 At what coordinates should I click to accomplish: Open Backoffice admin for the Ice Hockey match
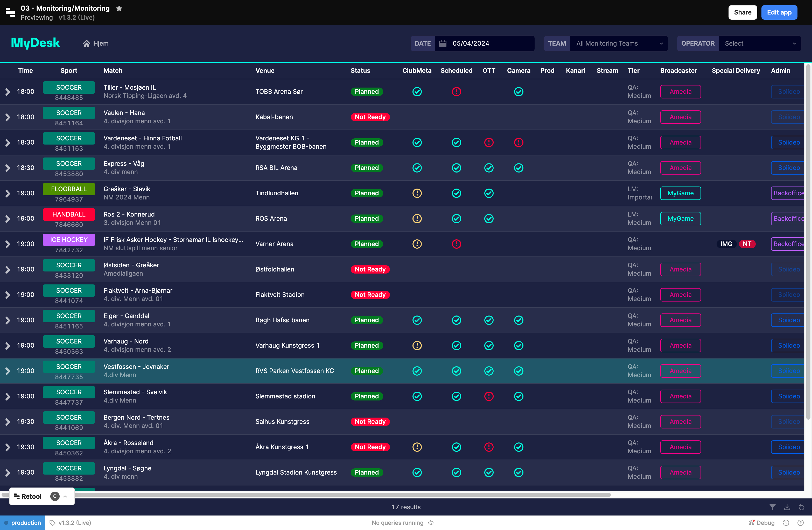[788, 244]
